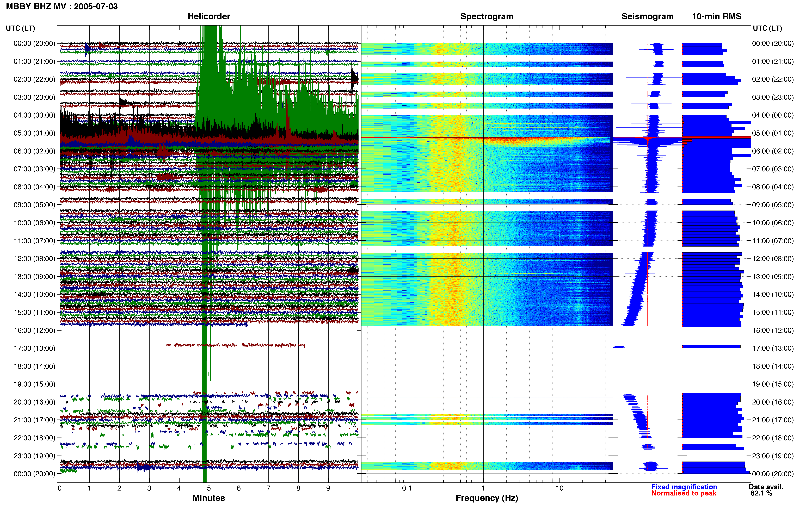This screenshot has width=812, height=508.
Task: Click "06:00 (02:00)" on the Helicorder time axis
Action: 34,151
